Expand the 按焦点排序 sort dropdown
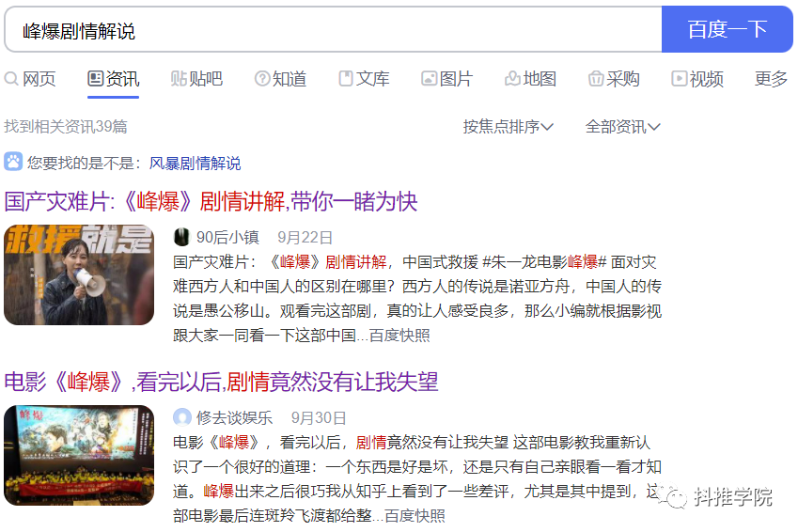This screenshot has width=798, height=532. coord(508,126)
